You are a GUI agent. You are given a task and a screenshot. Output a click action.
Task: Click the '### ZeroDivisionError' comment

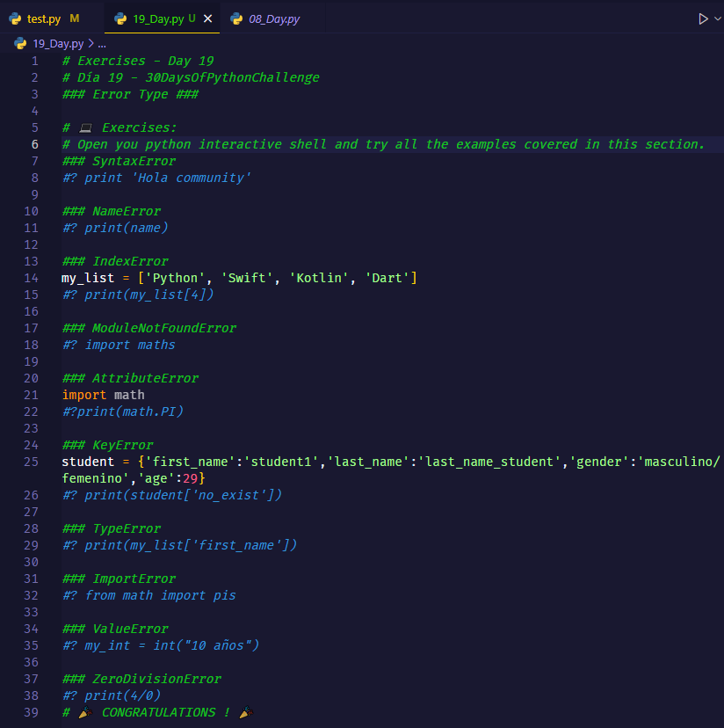point(141,680)
